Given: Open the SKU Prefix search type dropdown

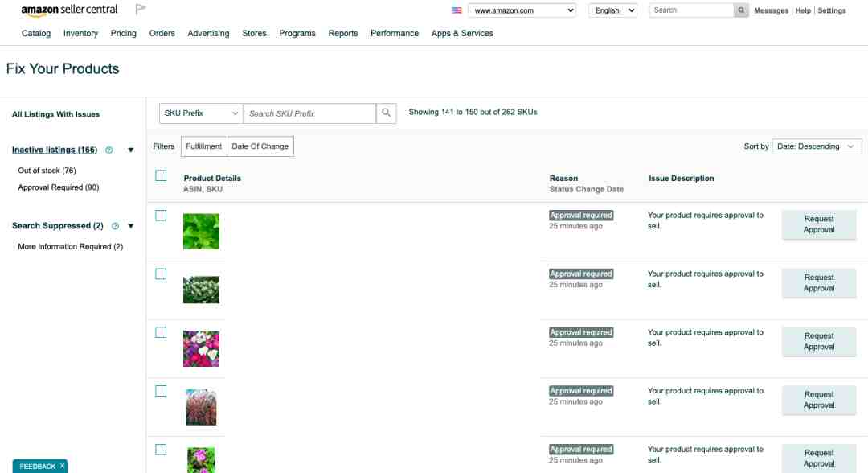Looking at the screenshot, I should pos(201,113).
